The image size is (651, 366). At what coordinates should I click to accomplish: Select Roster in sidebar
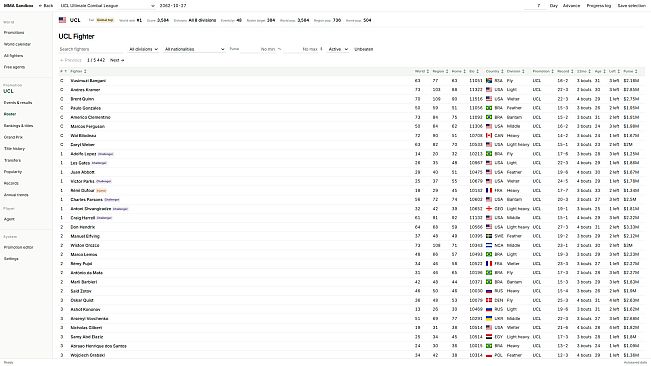pos(10,114)
